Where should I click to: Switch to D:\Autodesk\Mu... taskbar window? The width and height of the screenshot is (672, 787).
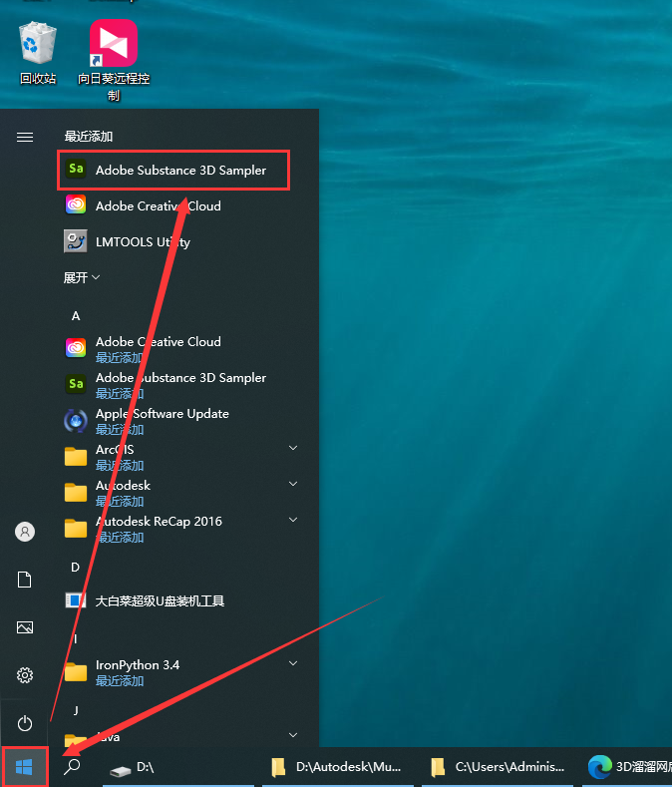click(x=338, y=767)
